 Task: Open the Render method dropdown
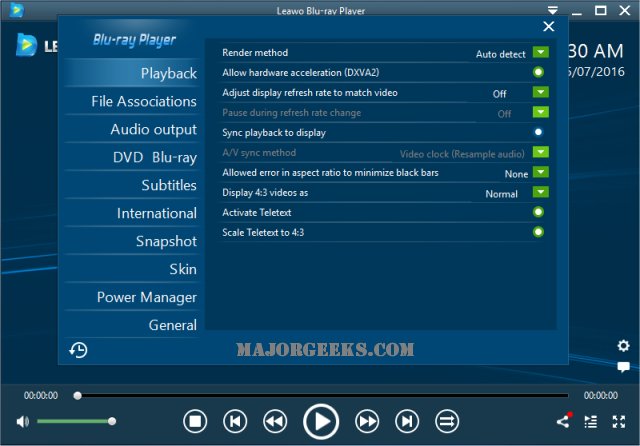[540, 52]
